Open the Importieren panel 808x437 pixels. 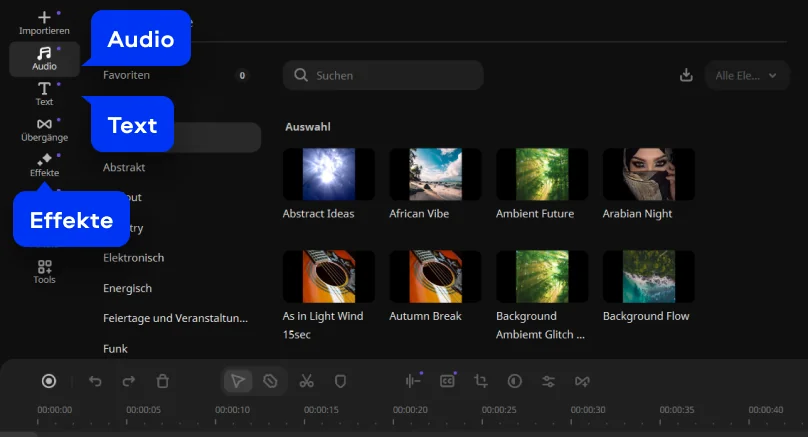(44, 22)
